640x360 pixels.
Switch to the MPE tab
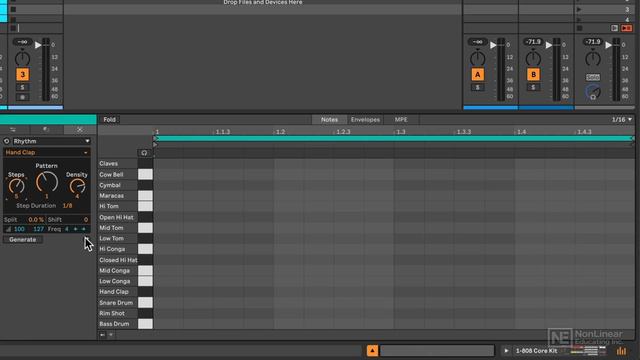401,120
